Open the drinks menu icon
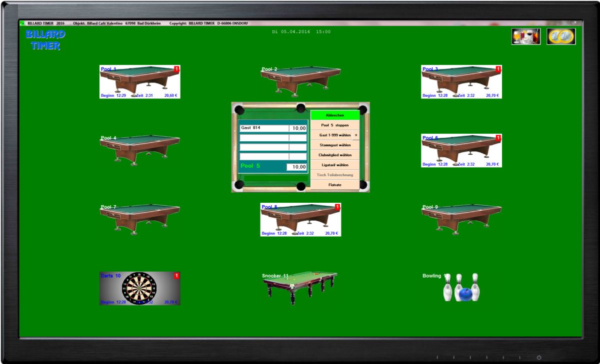600x364 pixels. pos(525,36)
